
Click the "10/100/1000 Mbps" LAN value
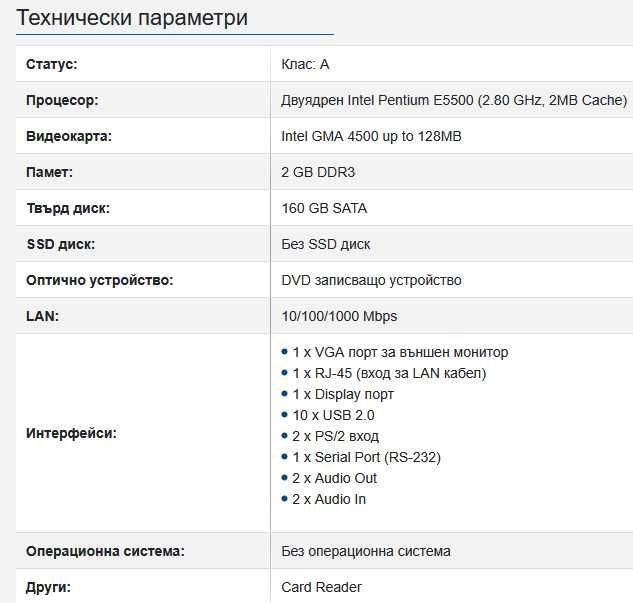pos(339,316)
